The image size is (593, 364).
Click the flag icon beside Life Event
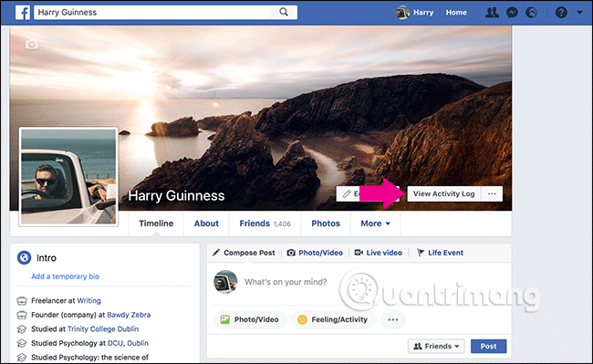point(421,253)
